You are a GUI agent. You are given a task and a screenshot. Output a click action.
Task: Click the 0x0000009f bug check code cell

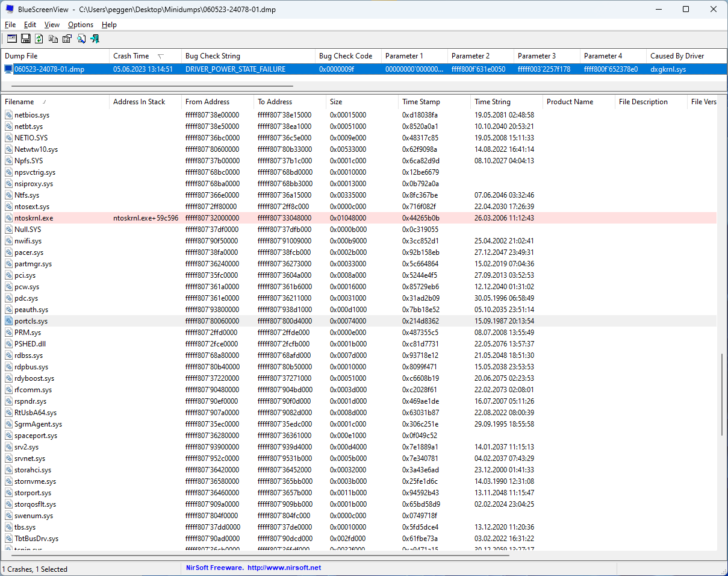[x=337, y=69]
